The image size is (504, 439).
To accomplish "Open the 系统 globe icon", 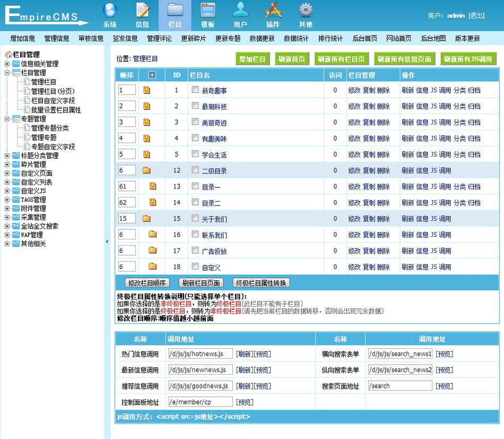I will tap(110, 11).
